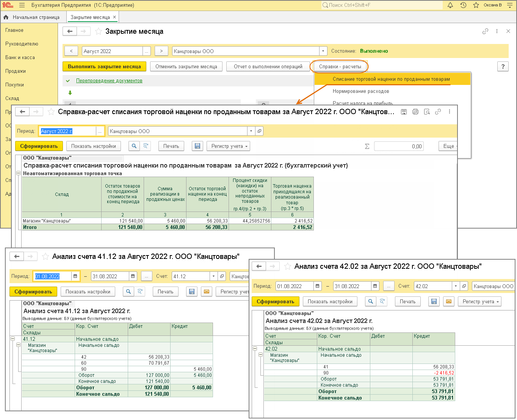Collapse Неавтоматизированная торговая точка group
Screen dimensions: 517x420
[x=18, y=173]
